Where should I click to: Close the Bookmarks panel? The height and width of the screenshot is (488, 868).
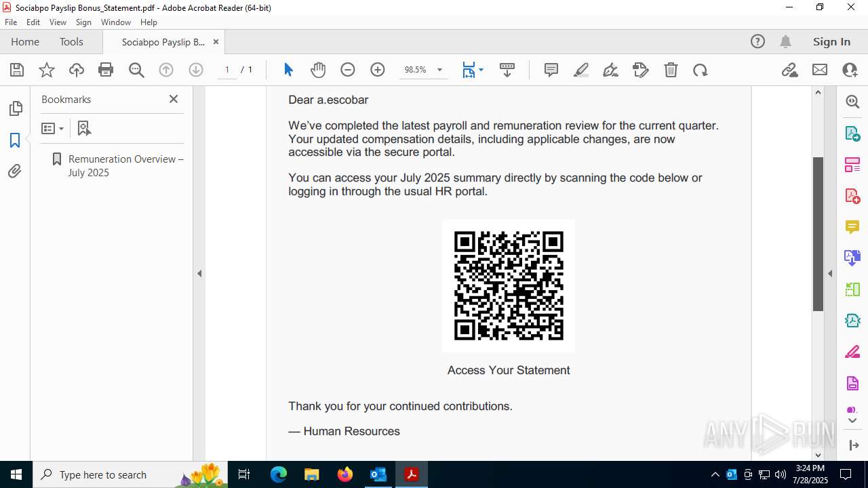point(174,99)
